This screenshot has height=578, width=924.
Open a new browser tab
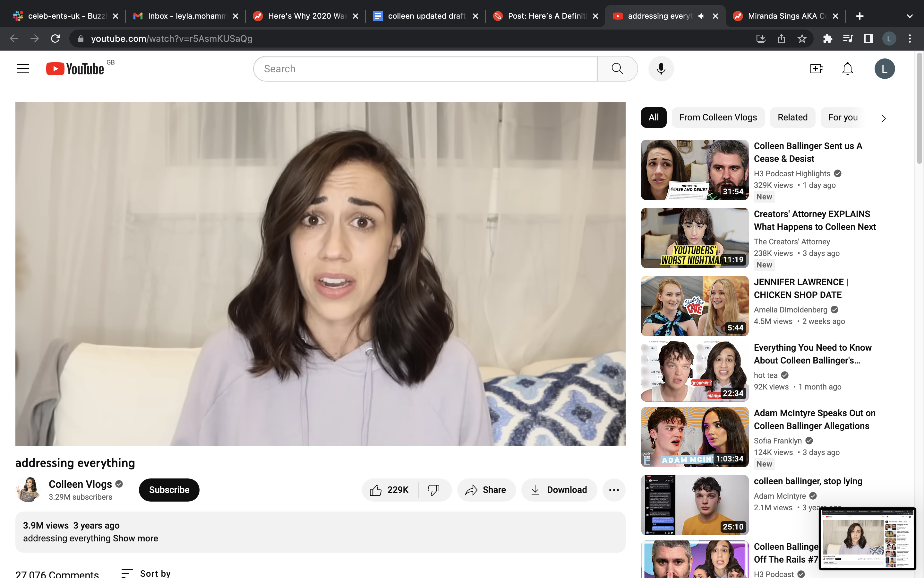pos(860,16)
